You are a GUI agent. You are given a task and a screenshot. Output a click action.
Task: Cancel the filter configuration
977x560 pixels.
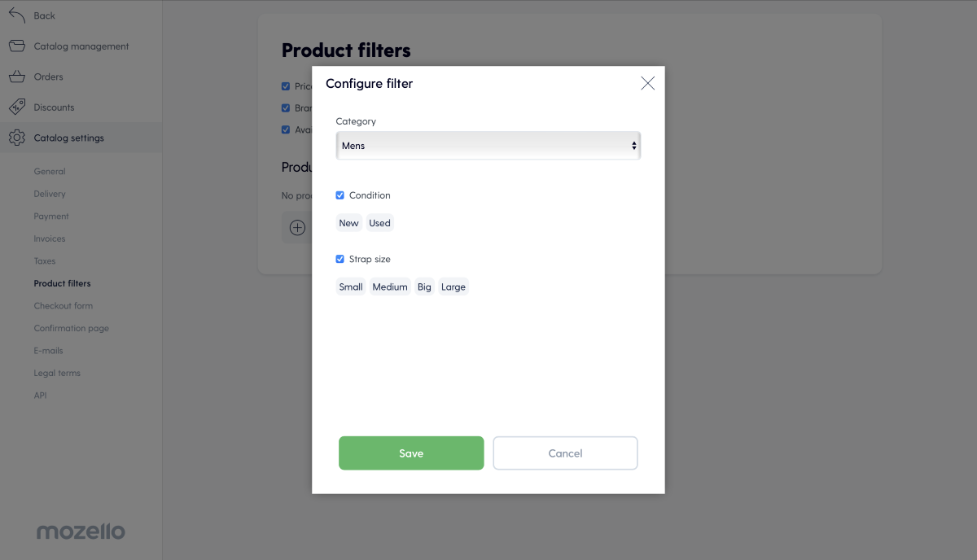tap(565, 453)
